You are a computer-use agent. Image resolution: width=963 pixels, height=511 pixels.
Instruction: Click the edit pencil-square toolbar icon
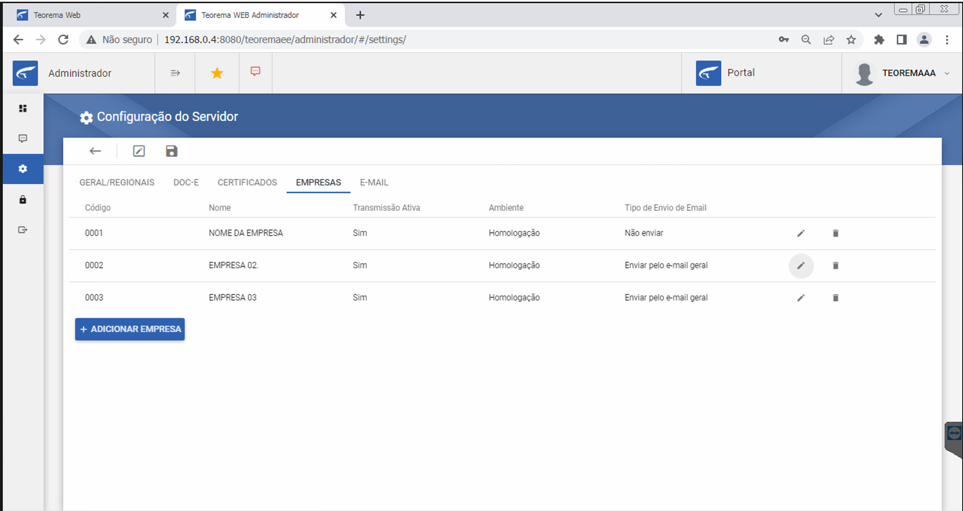coord(139,151)
